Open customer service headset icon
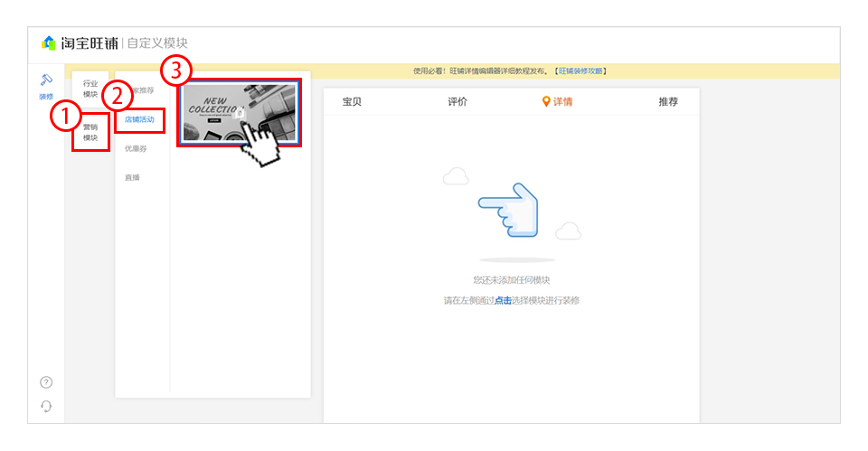Screen dimensions: 868x451 tap(46, 406)
